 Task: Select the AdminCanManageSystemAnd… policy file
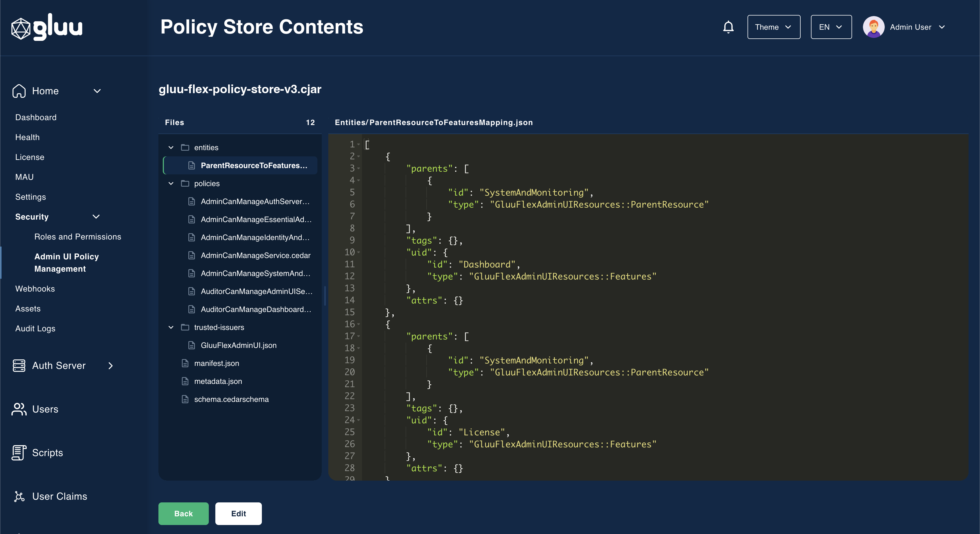[240, 274]
